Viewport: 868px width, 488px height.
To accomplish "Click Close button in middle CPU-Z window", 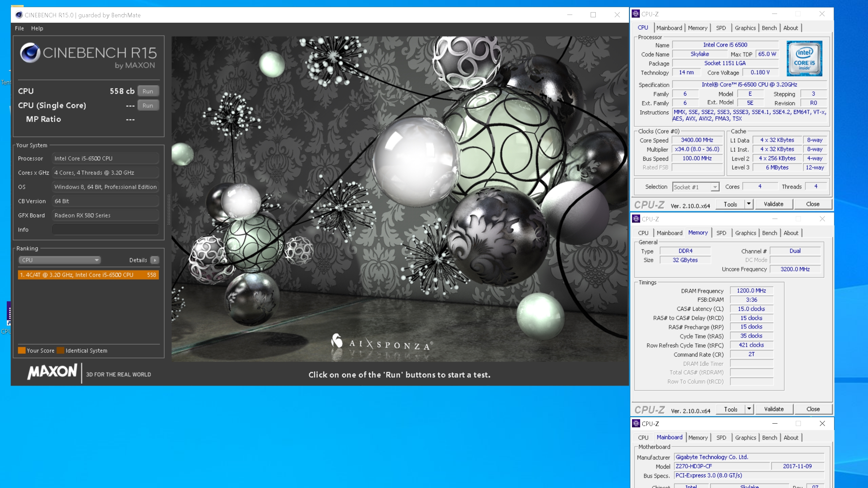I will coord(813,409).
